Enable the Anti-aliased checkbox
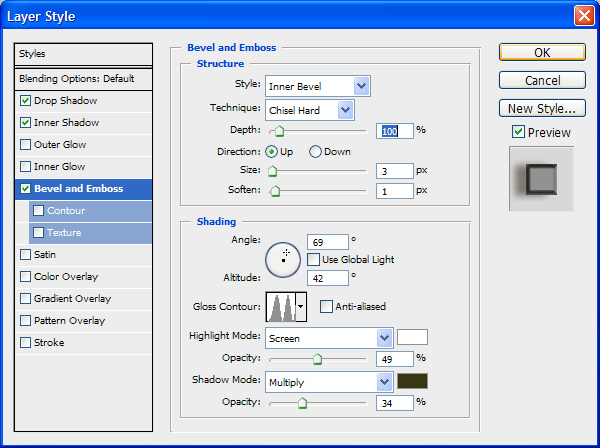 [326, 306]
